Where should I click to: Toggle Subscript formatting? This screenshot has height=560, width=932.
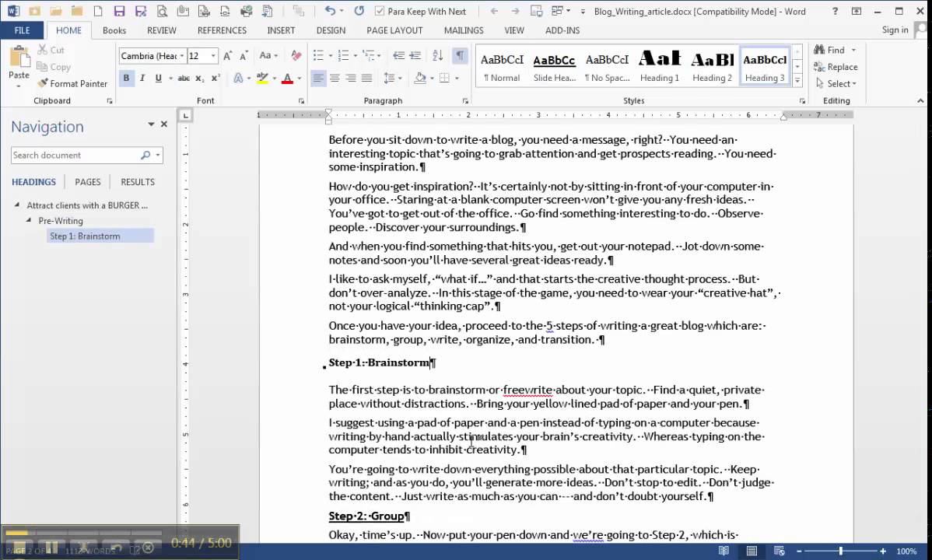point(200,78)
